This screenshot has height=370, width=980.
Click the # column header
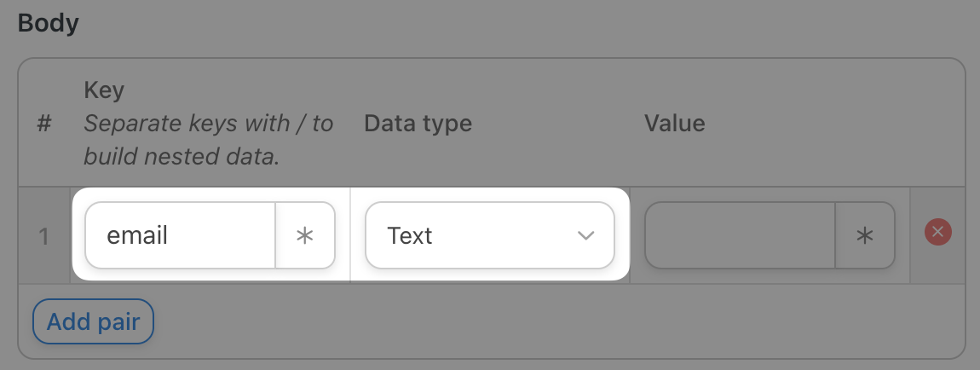(x=44, y=124)
